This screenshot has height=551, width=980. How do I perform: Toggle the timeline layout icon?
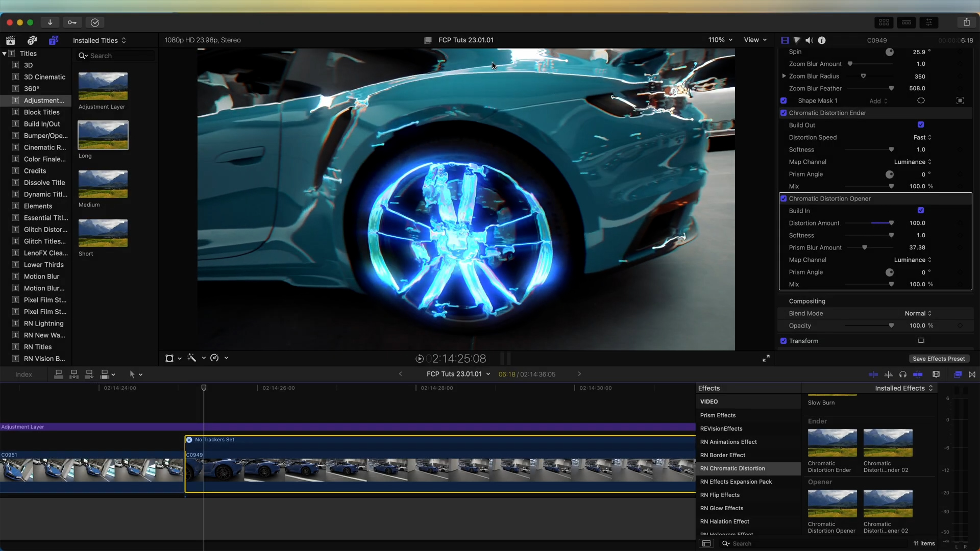906,22
